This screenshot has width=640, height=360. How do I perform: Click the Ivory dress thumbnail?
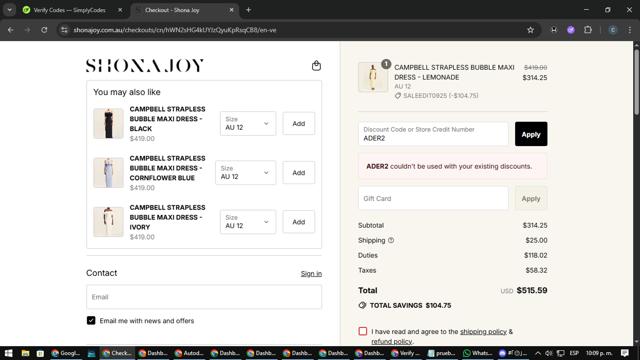[108, 222]
